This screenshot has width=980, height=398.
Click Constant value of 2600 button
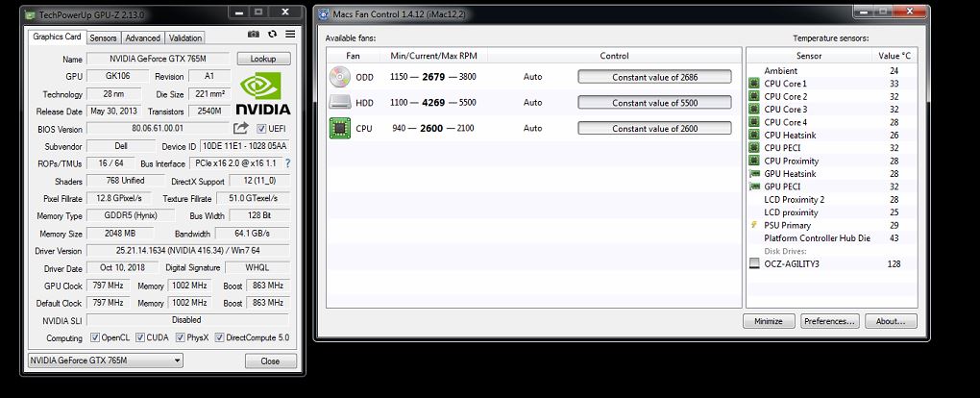(654, 128)
